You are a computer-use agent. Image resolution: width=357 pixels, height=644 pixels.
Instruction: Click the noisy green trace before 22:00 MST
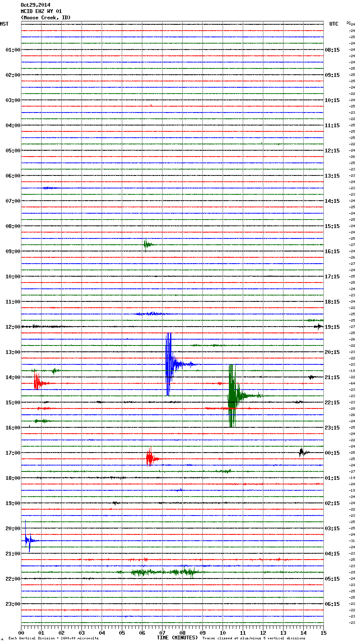[x=168, y=572]
